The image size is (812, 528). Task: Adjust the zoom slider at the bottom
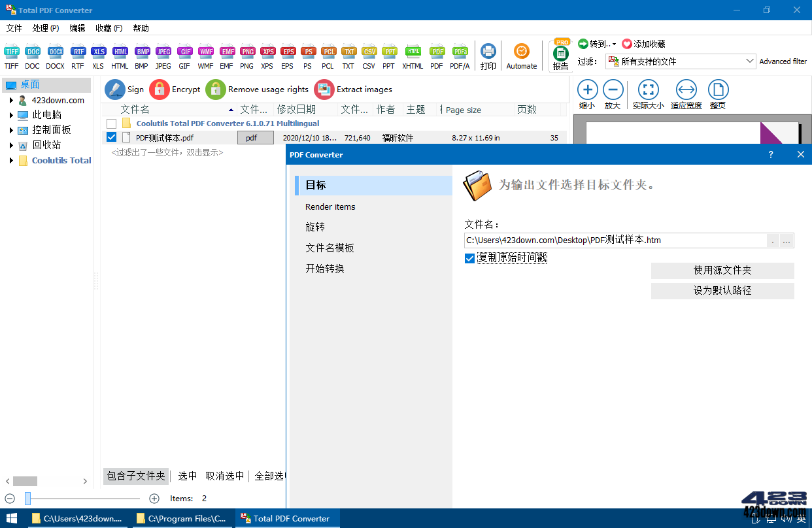27,499
